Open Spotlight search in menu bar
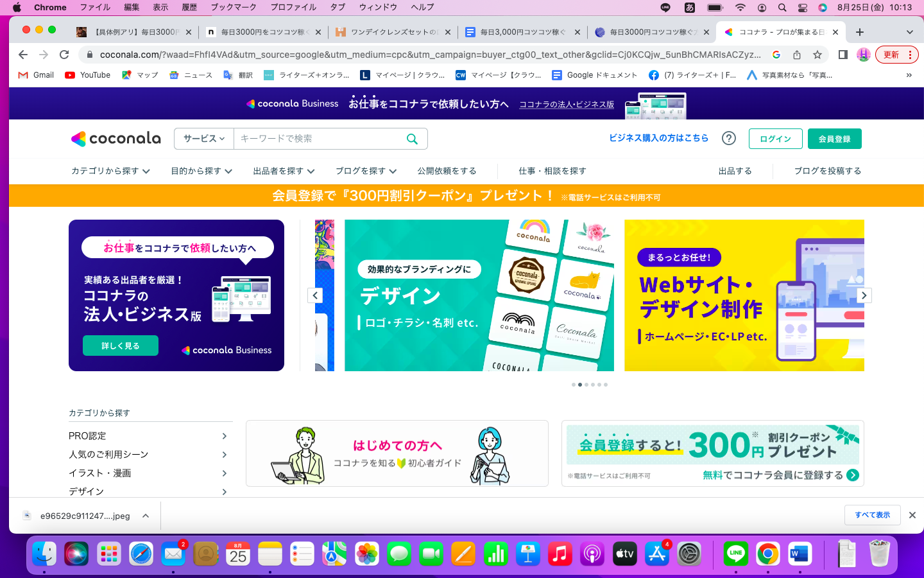Image resolution: width=924 pixels, height=578 pixels. point(782,8)
